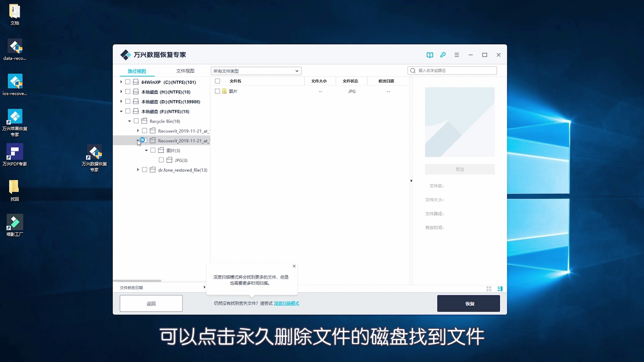Open 喵影工厂 desktop shortcut

point(14,221)
